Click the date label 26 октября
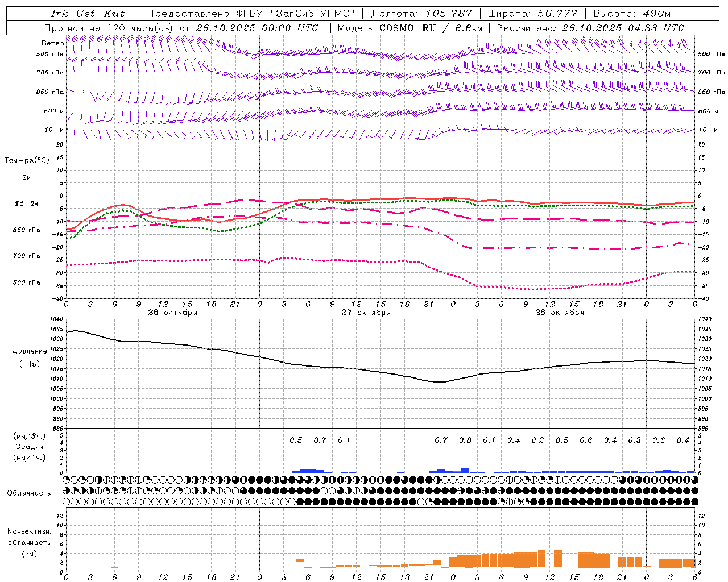Screen dimensions: 728x582 (x=173, y=313)
